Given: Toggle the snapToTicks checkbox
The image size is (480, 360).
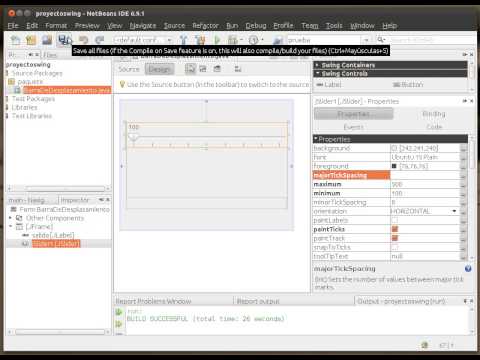Looking at the screenshot, I should tap(394, 247).
